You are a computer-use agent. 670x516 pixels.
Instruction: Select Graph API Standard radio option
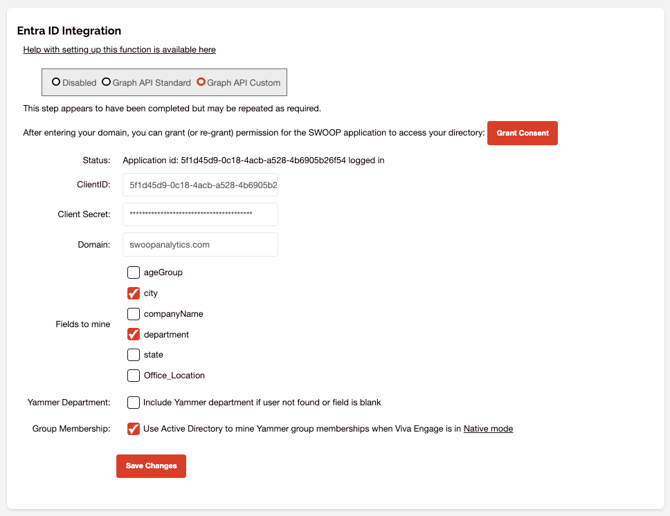106,82
